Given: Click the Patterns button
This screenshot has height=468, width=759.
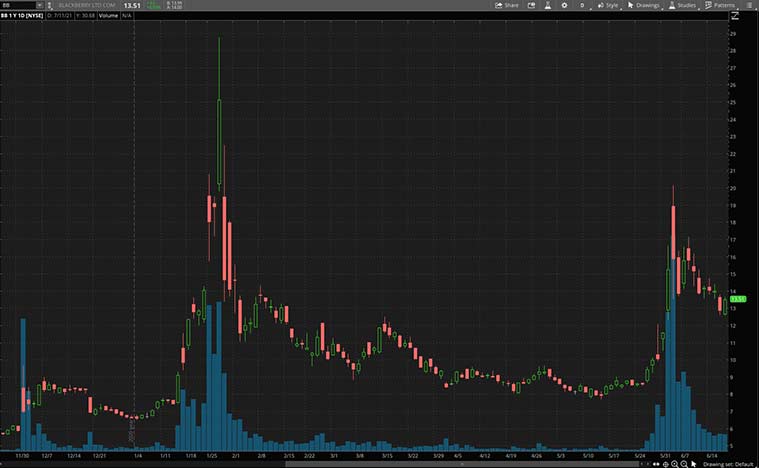Looking at the screenshot, I should [x=720, y=5].
